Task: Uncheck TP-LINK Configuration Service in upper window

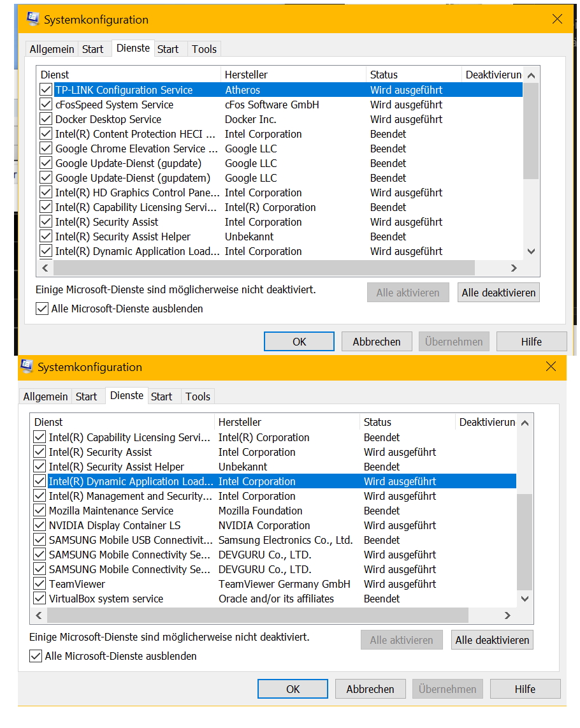Action: pos(46,90)
